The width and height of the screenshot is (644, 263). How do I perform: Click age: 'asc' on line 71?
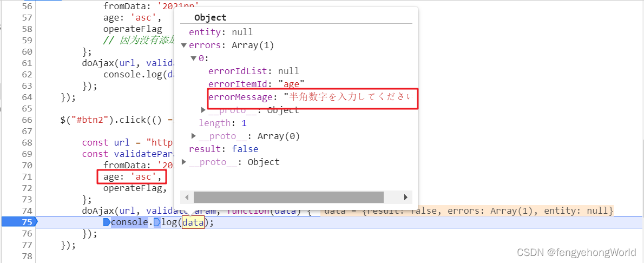coord(132,177)
